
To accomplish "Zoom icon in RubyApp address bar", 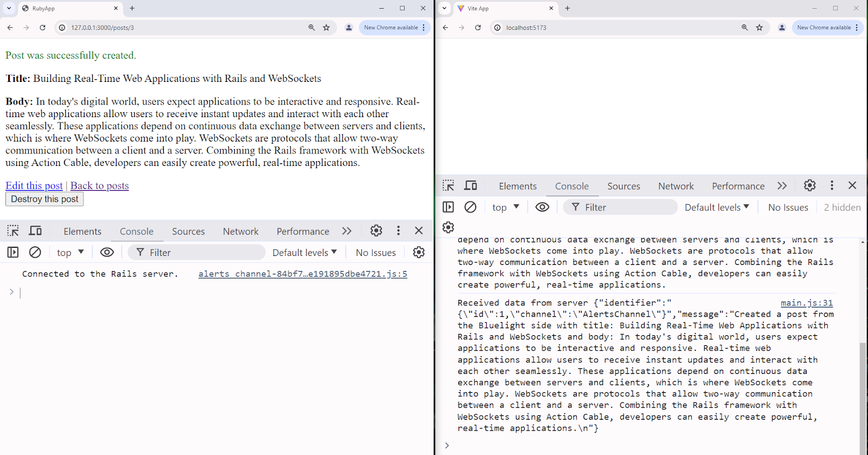I will click(x=311, y=28).
